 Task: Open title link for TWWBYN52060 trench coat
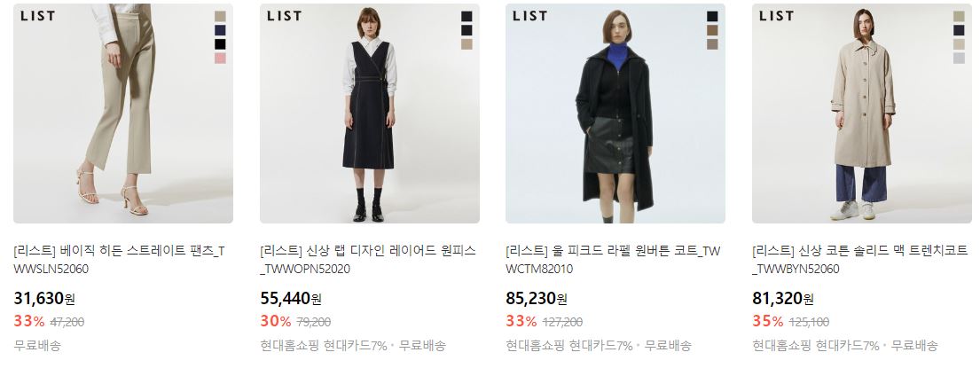pos(860,260)
